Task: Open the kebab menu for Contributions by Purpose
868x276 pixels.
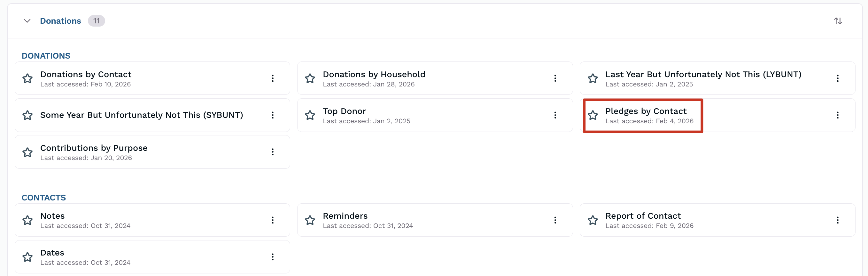Action: pyautogui.click(x=273, y=152)
